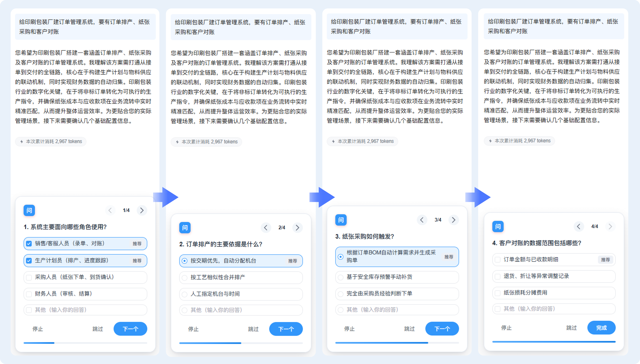Click the progress bar on the 3/4 card
This screenshot has height=364, width=640.
coord(397,343)
